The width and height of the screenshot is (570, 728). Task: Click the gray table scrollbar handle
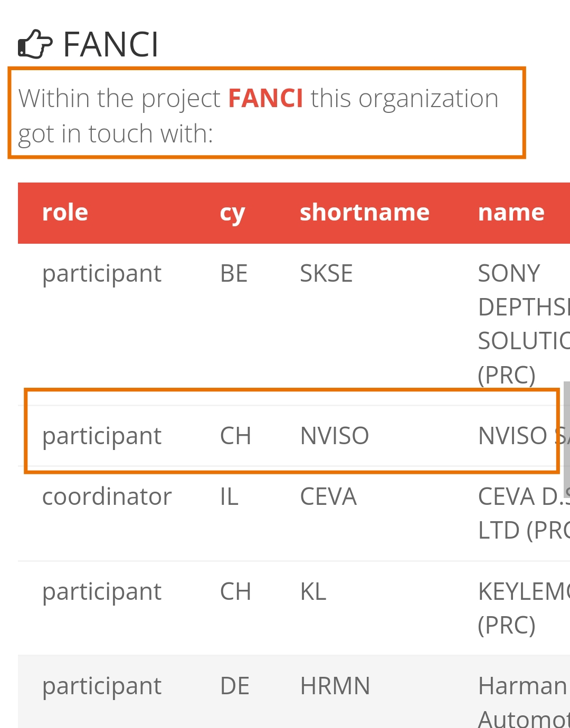point(567,433)
